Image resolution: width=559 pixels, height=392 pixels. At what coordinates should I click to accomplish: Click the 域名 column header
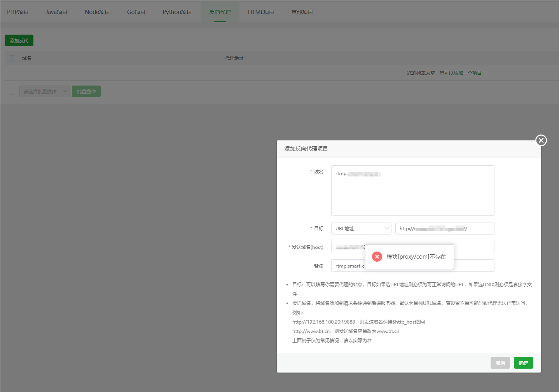pos(27,58)
